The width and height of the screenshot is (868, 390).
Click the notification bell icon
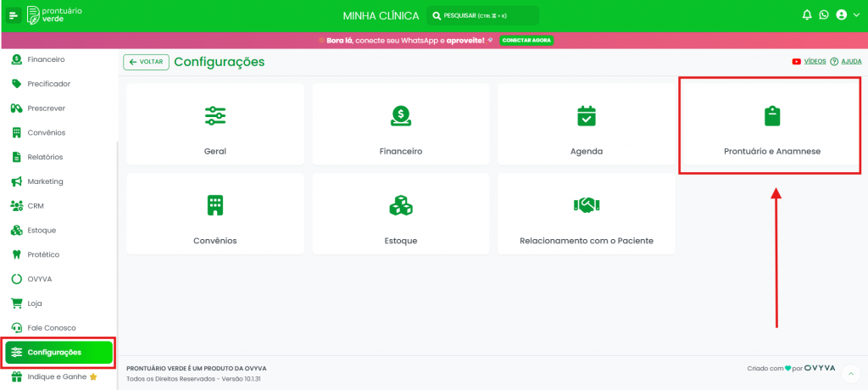pos(807,15)
